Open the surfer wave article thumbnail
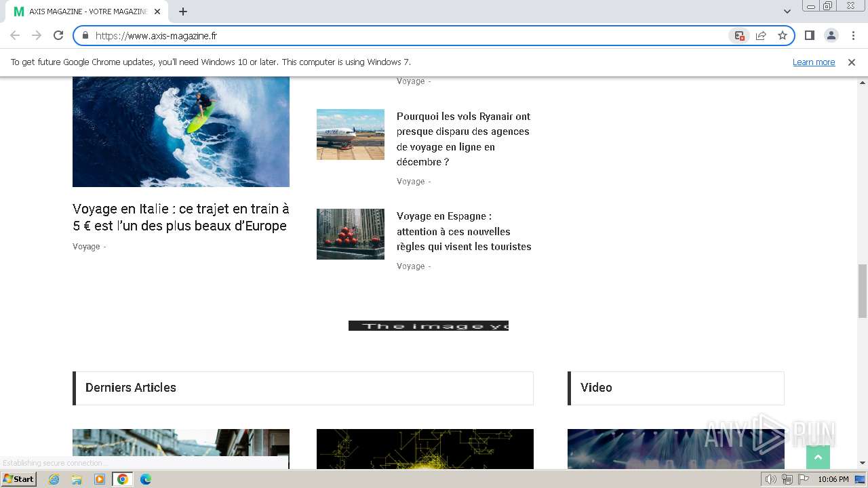The width and height of the screenshot is (868, 488). tap(181, 131)
